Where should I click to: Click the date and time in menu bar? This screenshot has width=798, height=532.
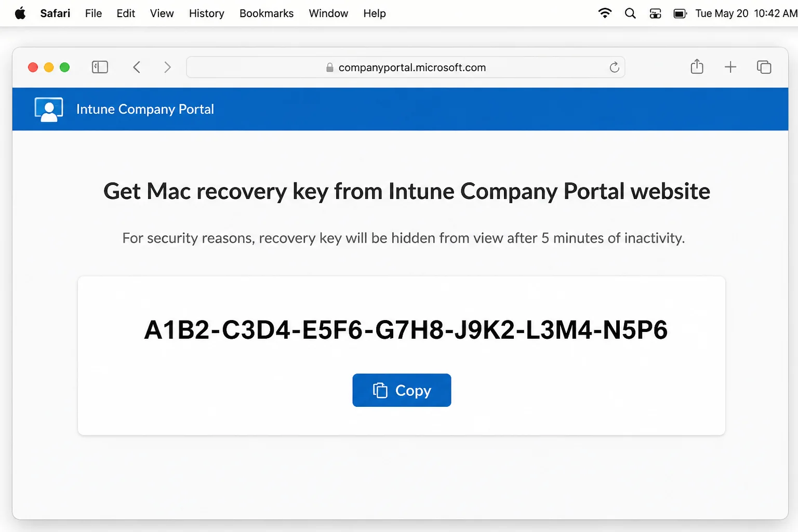click(746, 13)
